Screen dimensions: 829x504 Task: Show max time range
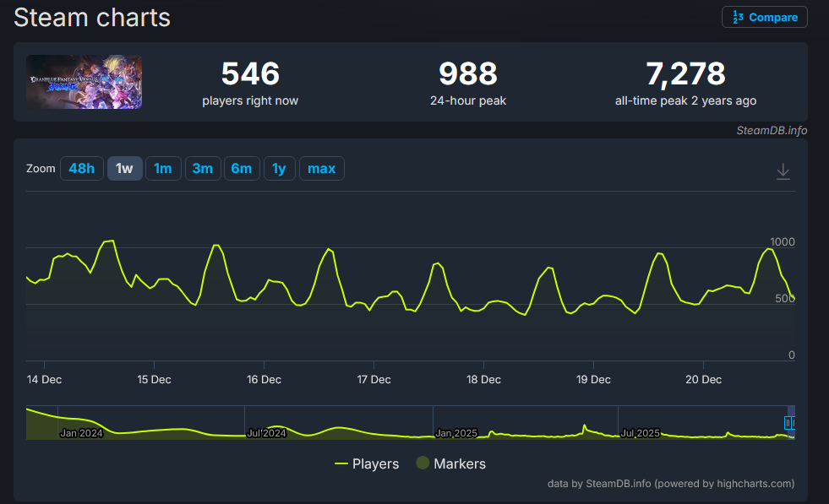click(322, 169)
